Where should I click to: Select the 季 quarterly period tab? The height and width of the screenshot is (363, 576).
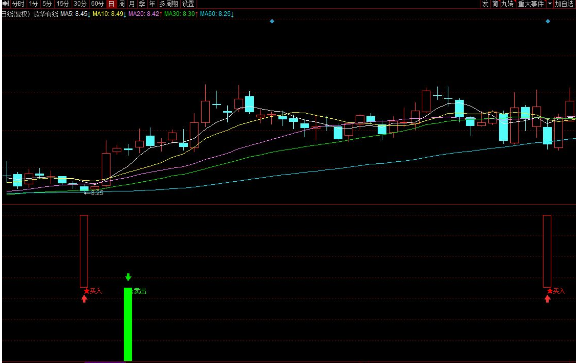(x=141, y=4)
